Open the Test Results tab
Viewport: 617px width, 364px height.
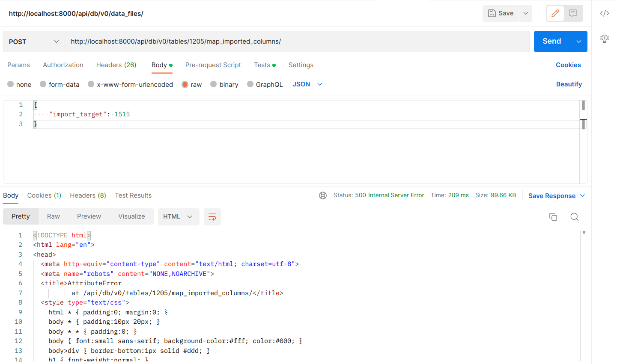[x=133, y=195]
